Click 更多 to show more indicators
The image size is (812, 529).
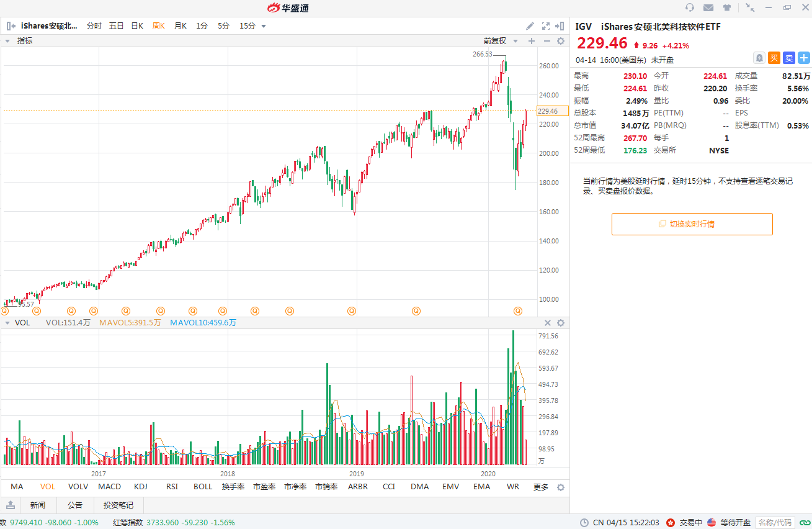pyautogui.click(x=541, y=487)
